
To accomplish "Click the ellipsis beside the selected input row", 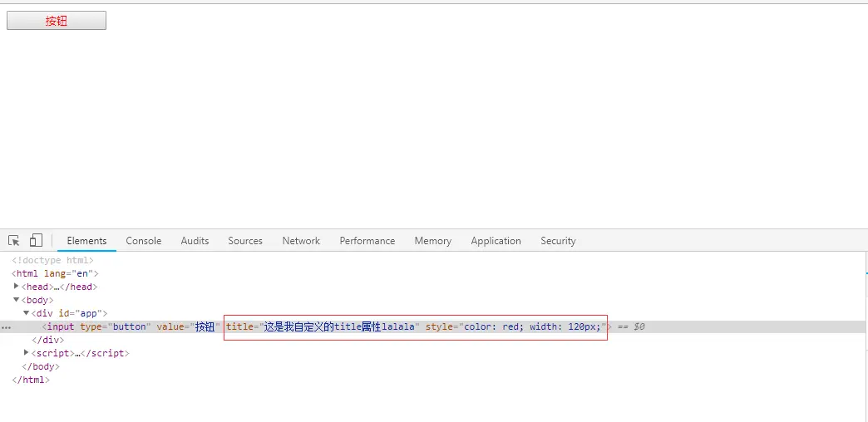I will click(x=6, y=327).
